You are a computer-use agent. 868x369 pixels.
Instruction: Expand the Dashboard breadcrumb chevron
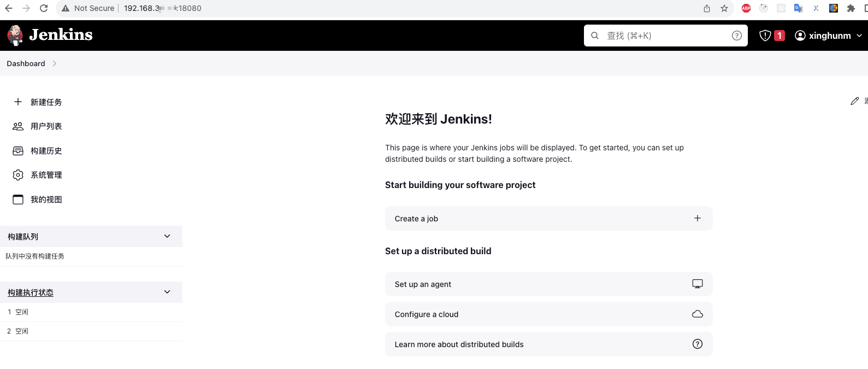tap(54, 63)
